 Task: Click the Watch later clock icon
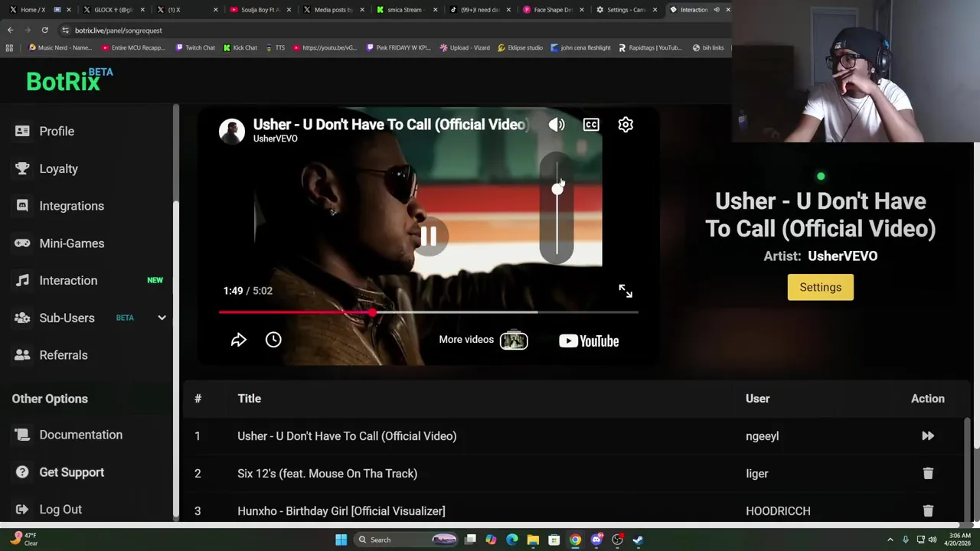click(273, 340)
